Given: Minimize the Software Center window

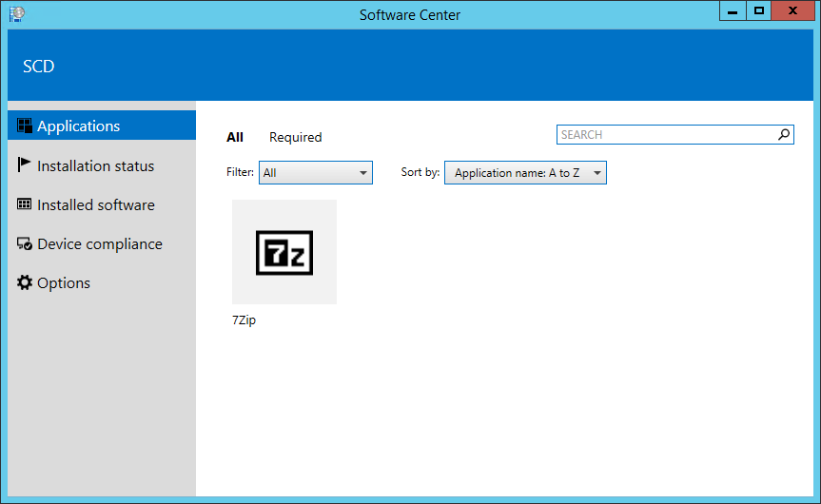Looking at the screenshot, I should [x=733, y=11].
